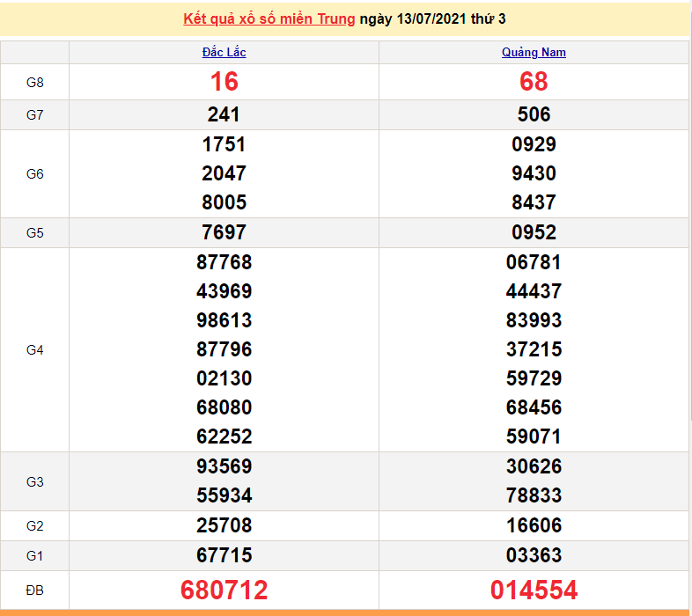
Task: Click the Đắc Lắc province link
Action: pyautogui.click(x=224, y=52)
